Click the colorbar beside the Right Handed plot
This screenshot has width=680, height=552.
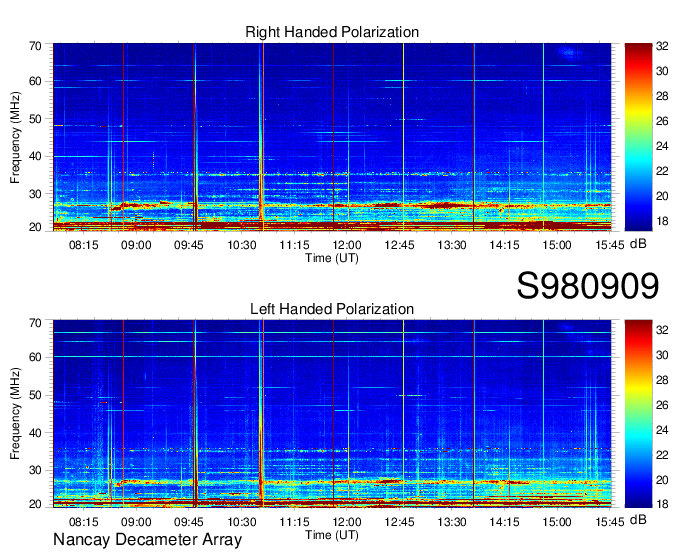(638, 137)
